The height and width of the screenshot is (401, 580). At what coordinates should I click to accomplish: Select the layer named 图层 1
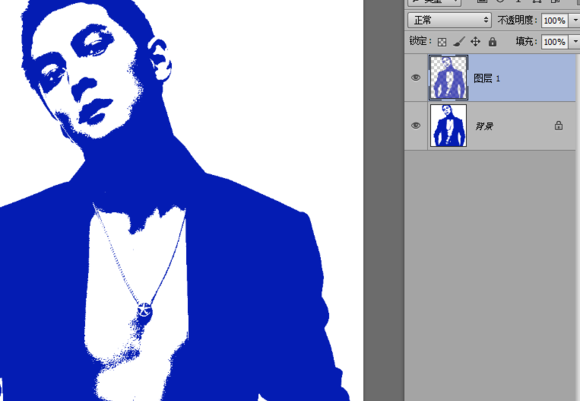tap(490, 78)
